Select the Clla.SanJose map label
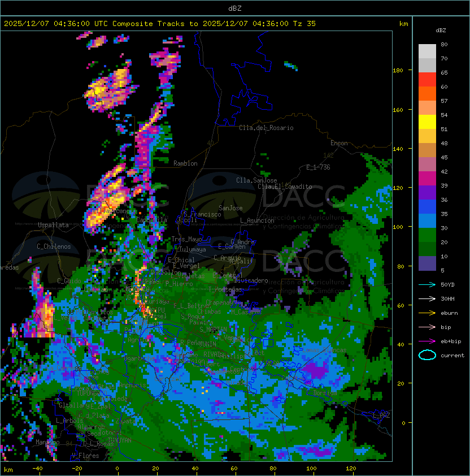This screenshot has height=476, width=470. [256, 180]
